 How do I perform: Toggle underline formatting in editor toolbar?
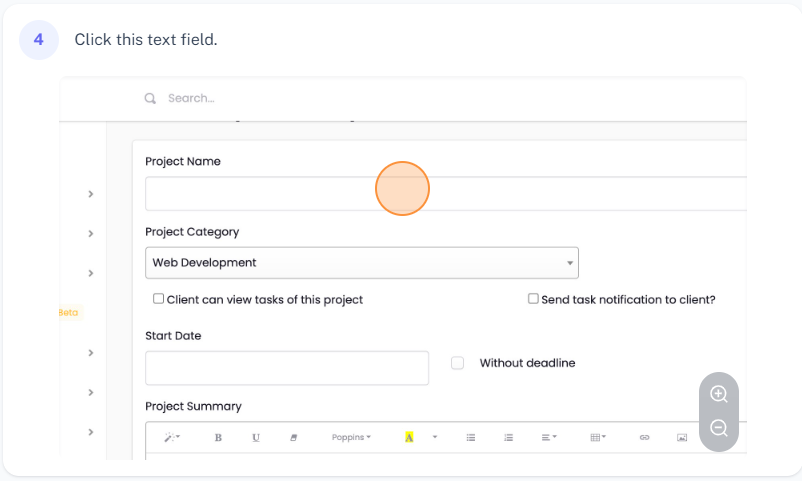[x=256, y=438]
